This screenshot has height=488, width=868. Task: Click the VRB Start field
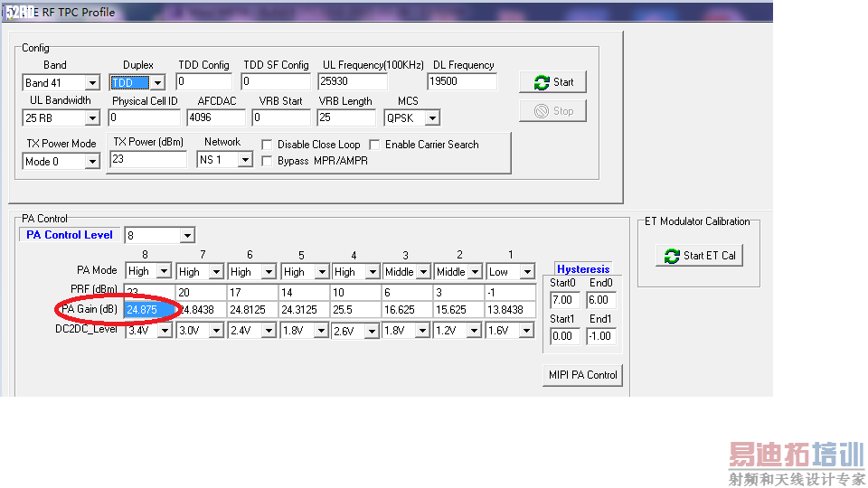(280, 117)
